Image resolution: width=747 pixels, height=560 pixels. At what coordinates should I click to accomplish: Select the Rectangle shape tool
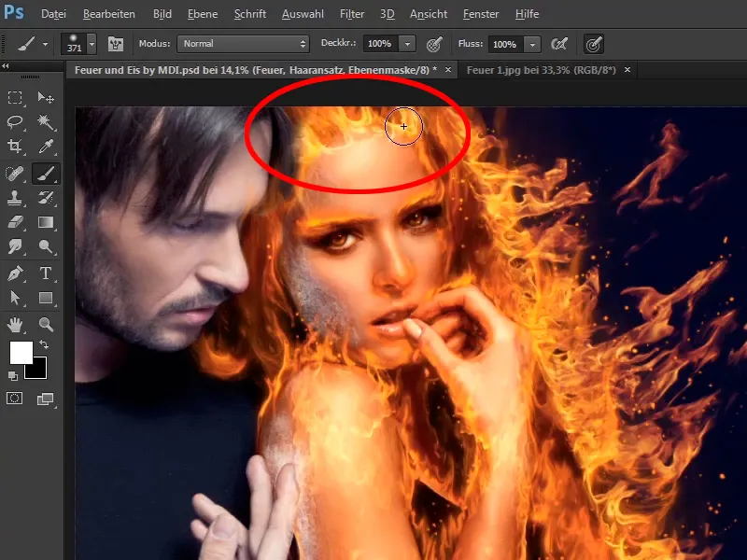46,298
